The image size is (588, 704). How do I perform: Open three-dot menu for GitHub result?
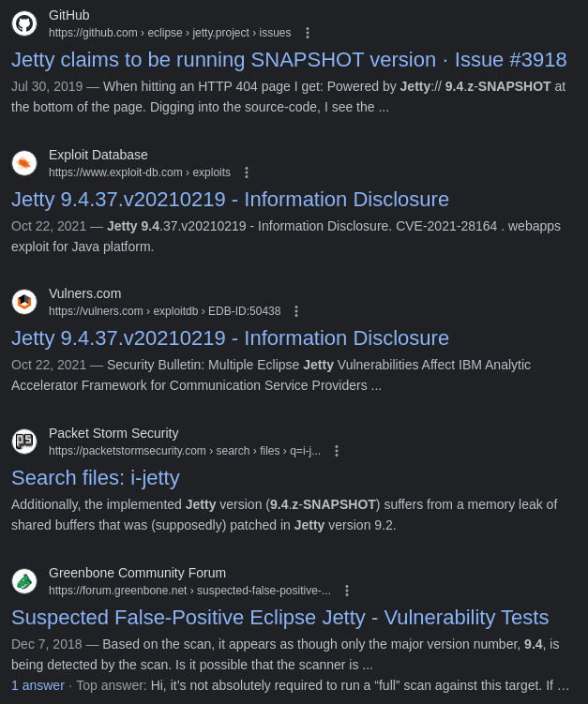(308, 33)
